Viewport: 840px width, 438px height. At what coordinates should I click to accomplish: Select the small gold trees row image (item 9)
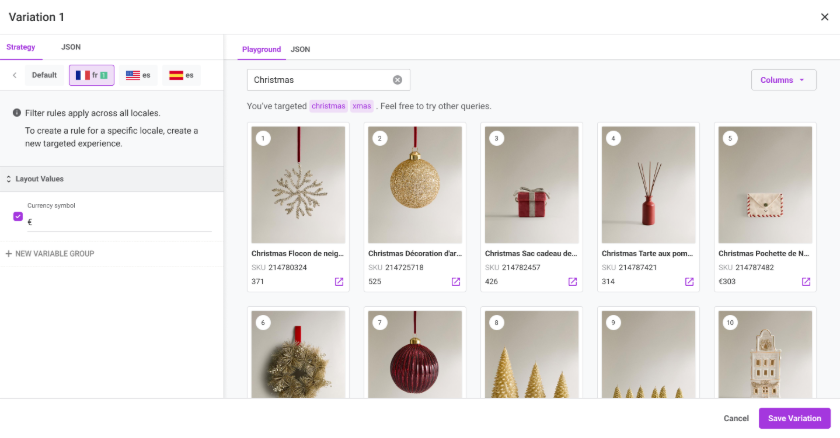click(x=649, y=354)
